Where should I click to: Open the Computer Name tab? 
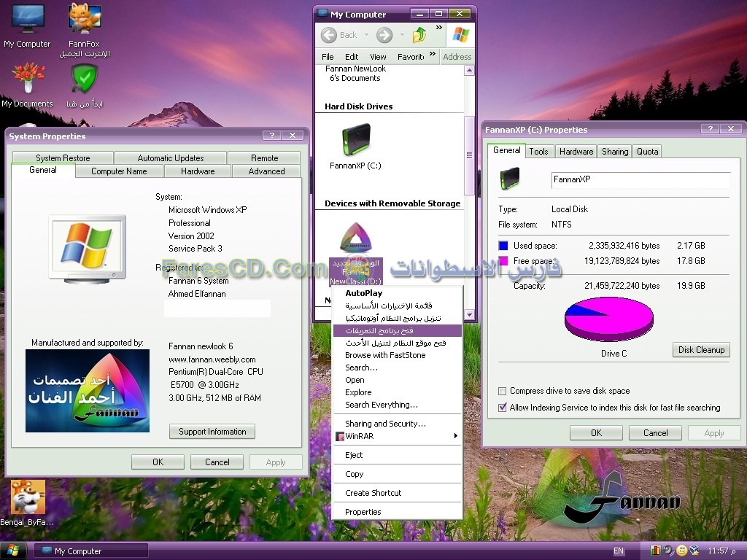(119, 171)
